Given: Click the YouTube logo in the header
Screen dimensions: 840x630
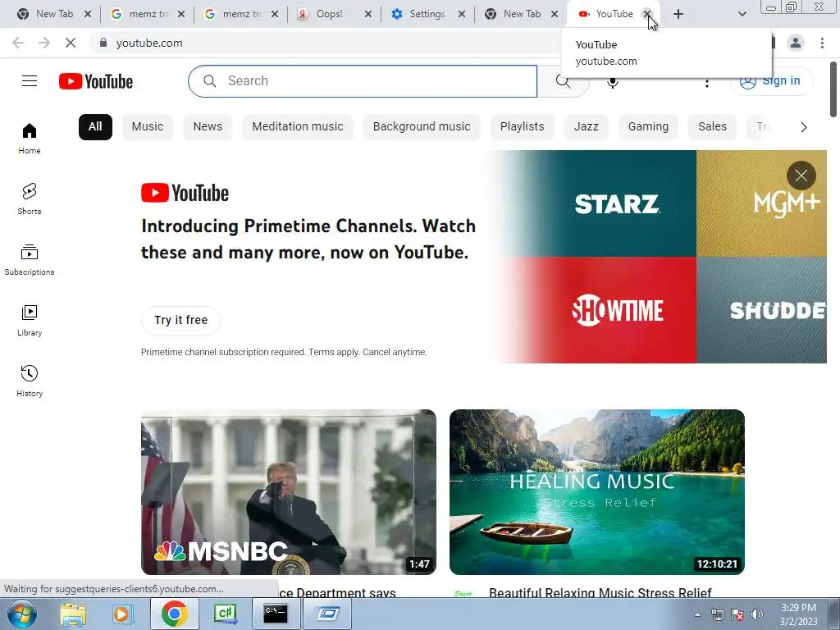Looking at the screenshot, I should tap(96, 81).
